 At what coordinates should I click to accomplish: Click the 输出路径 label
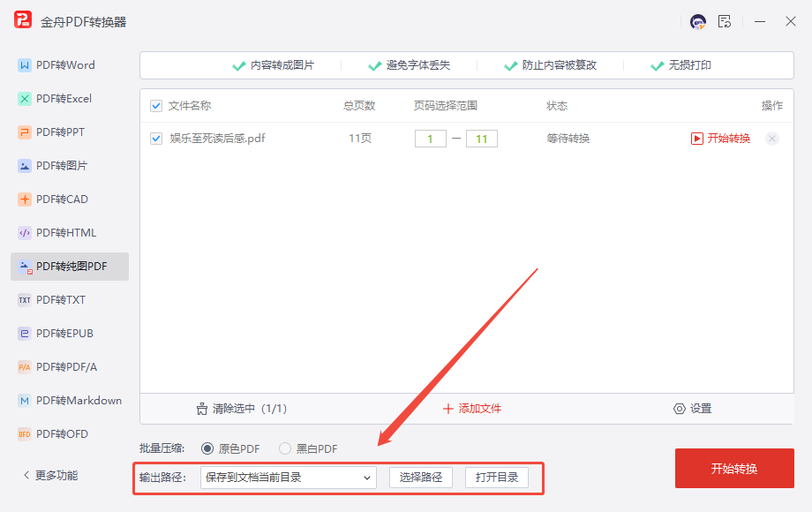coord(162,478)
